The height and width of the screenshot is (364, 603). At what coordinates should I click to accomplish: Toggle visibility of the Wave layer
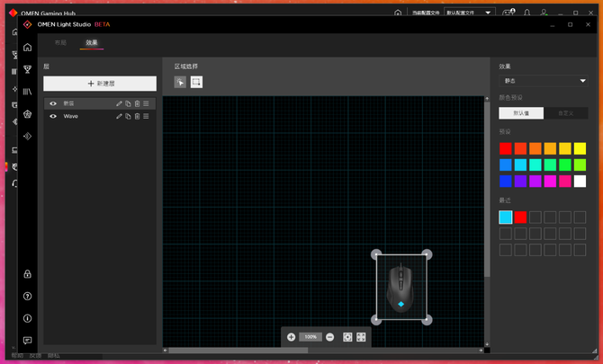point(53,116)
